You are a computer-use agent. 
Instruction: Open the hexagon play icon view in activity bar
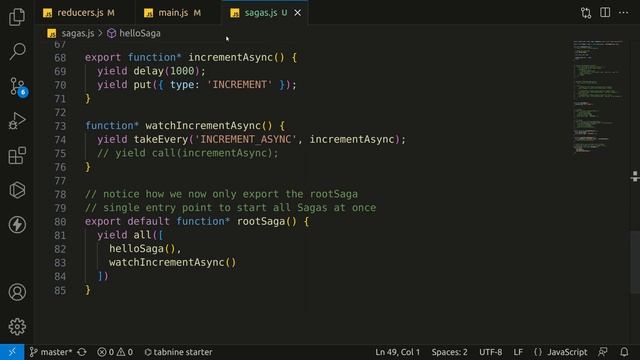[x=17, y=190]
